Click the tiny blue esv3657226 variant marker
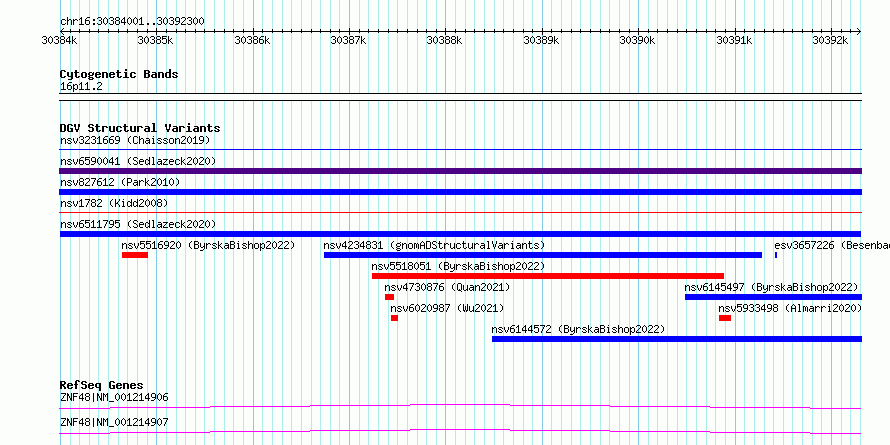 (776, 255)
